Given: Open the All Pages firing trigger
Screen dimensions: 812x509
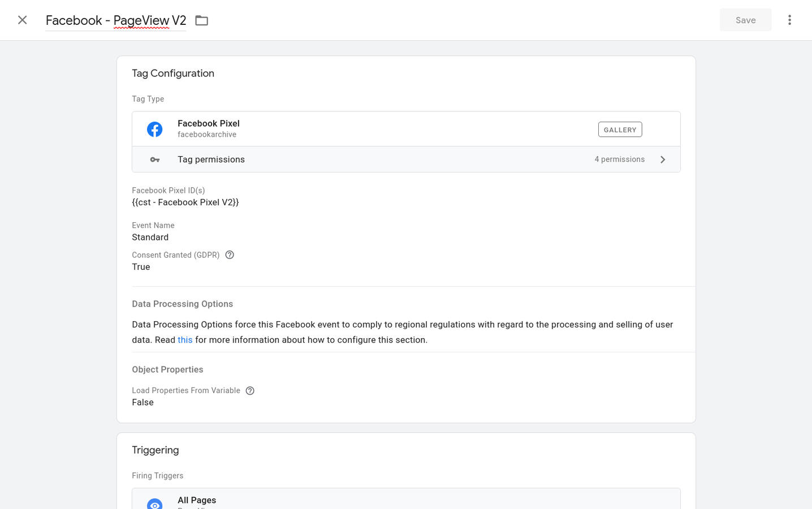Looking at the screenshot, I should pos(406,499).
